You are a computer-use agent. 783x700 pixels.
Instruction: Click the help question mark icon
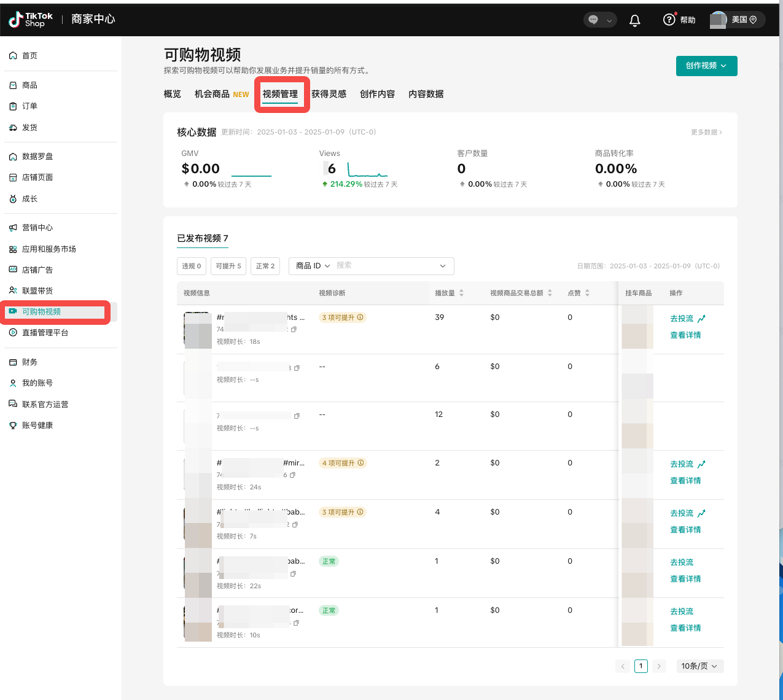tap(669, 20)
